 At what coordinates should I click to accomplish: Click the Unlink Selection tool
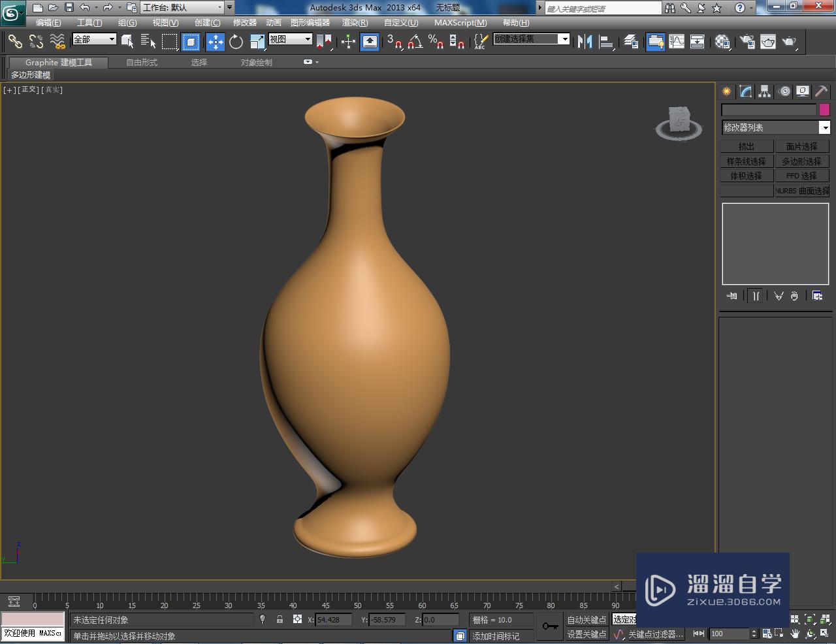36,42
